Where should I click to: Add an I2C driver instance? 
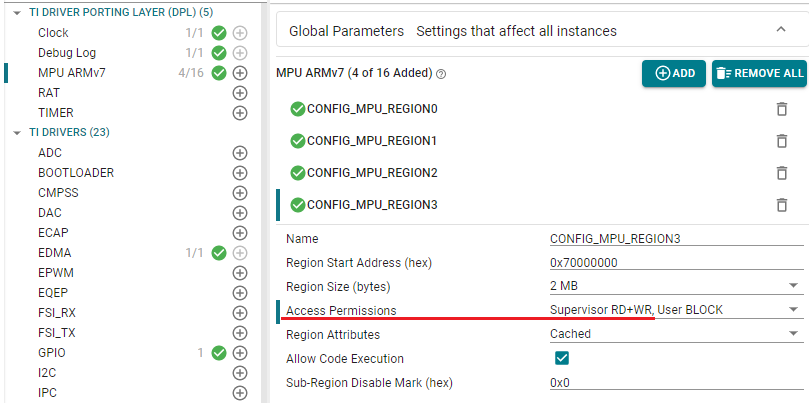[x=240, y=373]
